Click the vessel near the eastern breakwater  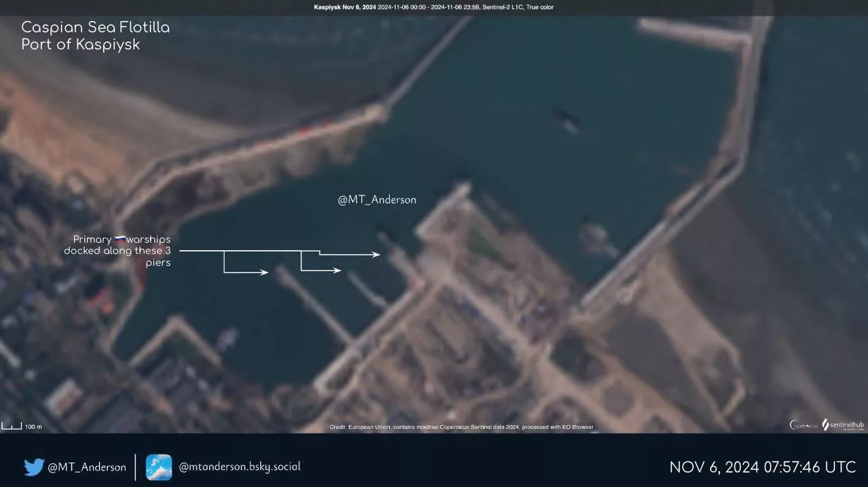click(x=595, y=237)
